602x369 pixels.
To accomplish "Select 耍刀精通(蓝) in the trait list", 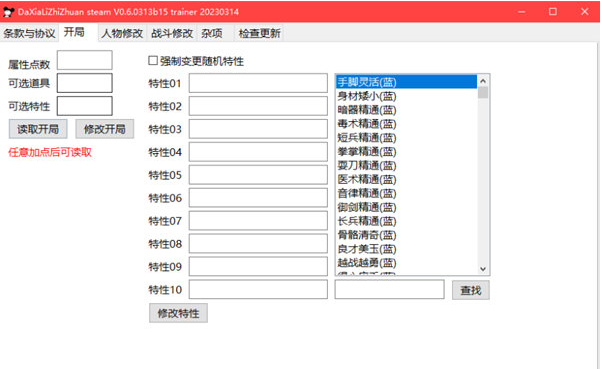I will point(406,165).
